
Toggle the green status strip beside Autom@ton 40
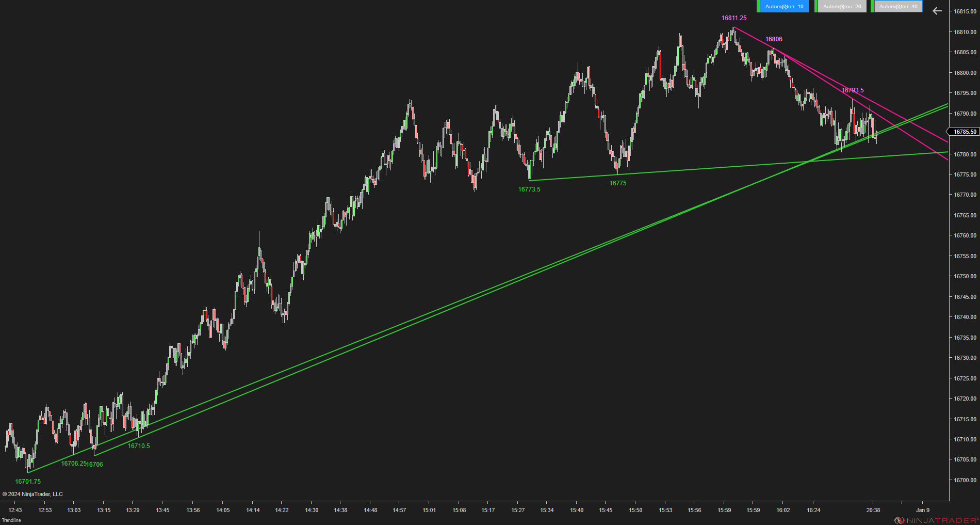click(x=872, y=6)
